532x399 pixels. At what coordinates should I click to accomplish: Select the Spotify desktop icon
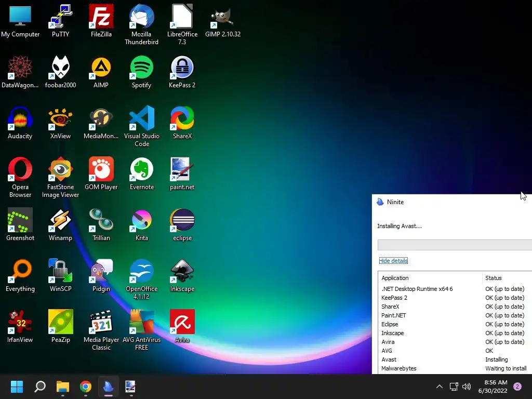(141, 72)
